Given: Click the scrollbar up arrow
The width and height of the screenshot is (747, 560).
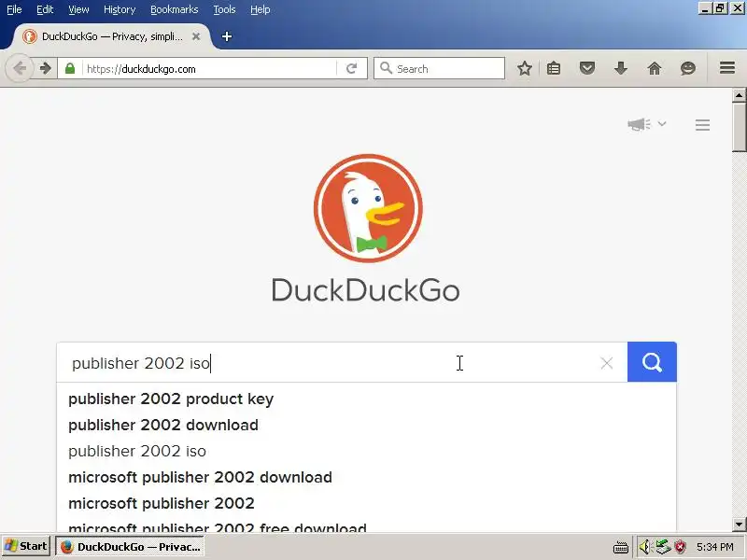Looking at the screenshot, I should (x=739, y=95).
